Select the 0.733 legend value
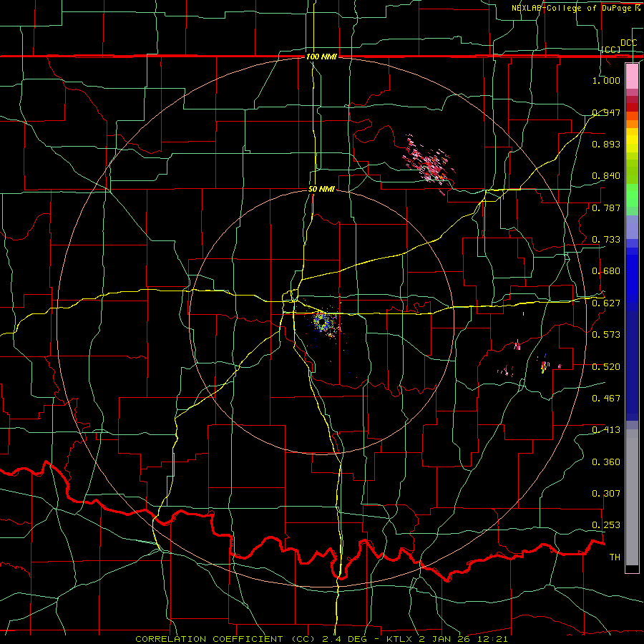The image size is (644, 644). (x=606, y=240)
